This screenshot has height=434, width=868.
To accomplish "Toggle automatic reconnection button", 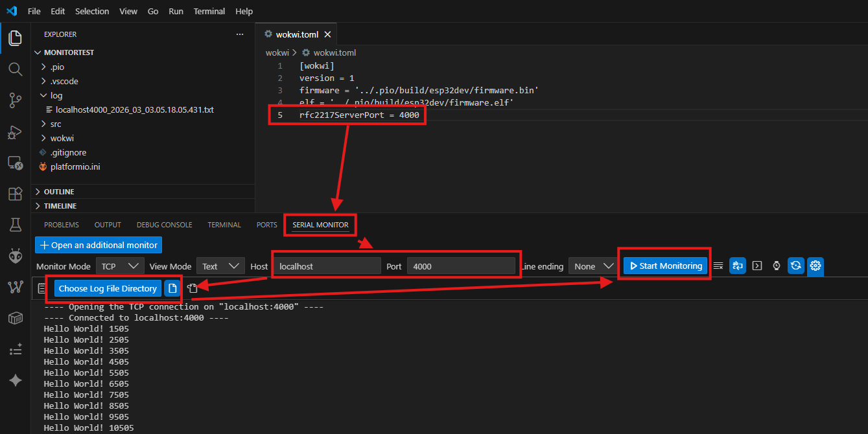I will pos(796,266).
